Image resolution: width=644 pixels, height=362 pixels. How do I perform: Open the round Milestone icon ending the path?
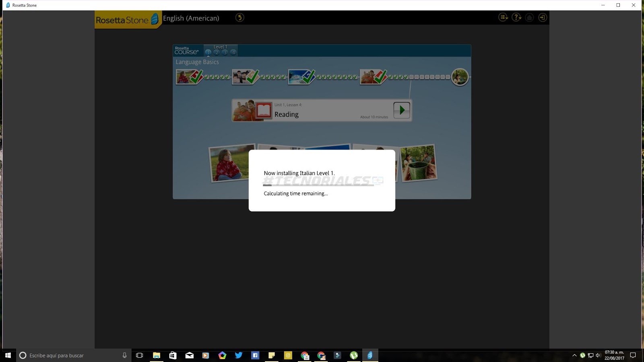tap(460, 77)
